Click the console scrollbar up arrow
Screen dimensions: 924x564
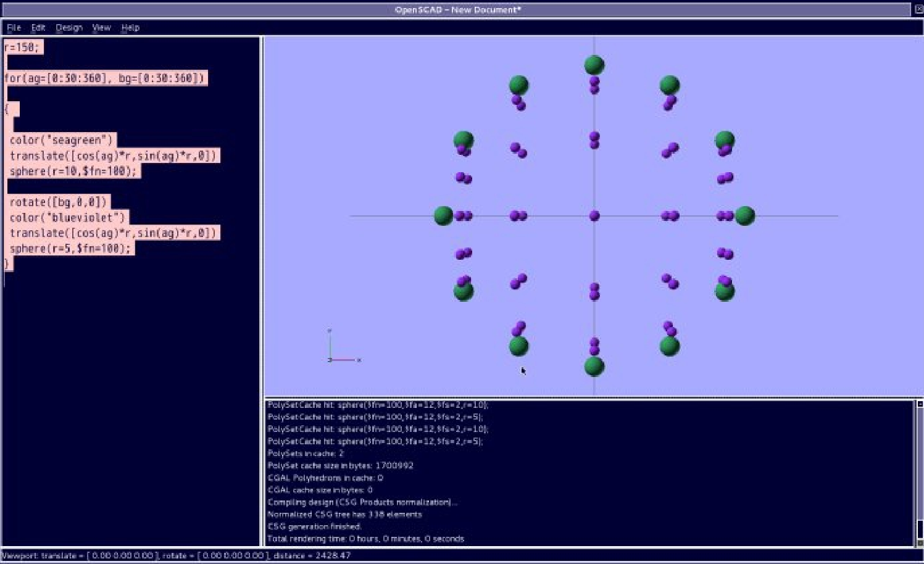pos(920,404)
